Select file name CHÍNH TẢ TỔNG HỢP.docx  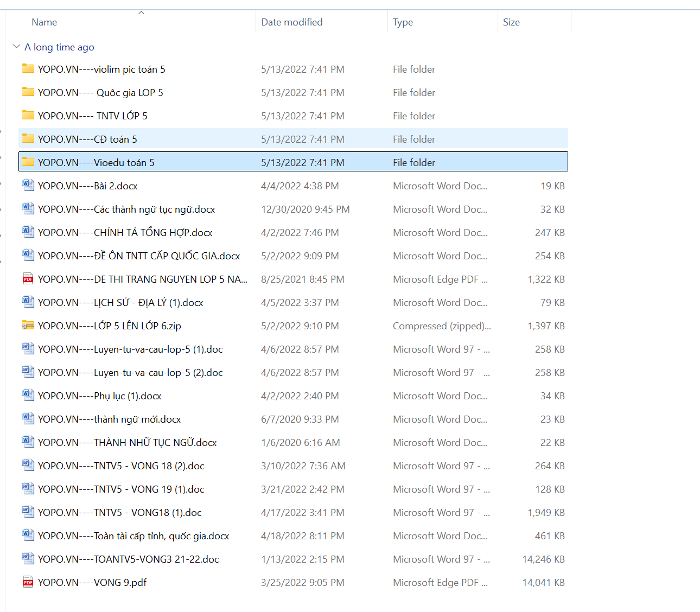[x=153, y=233]
